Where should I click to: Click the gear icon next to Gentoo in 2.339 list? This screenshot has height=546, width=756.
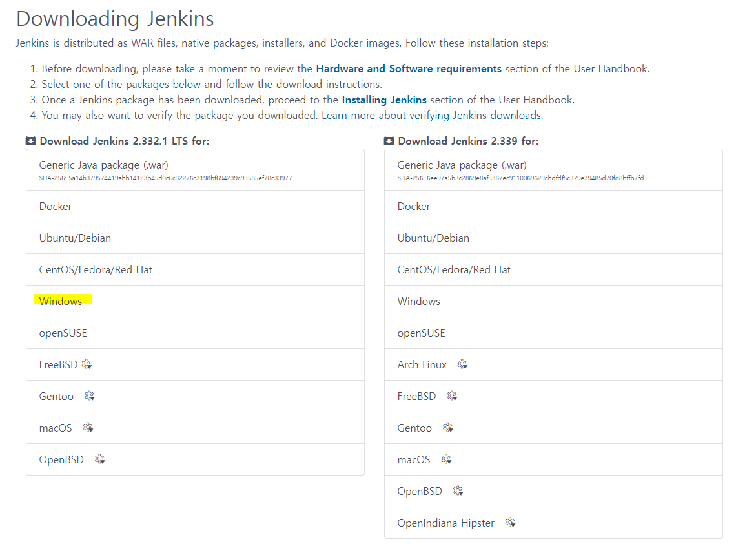tap(448, 428)
